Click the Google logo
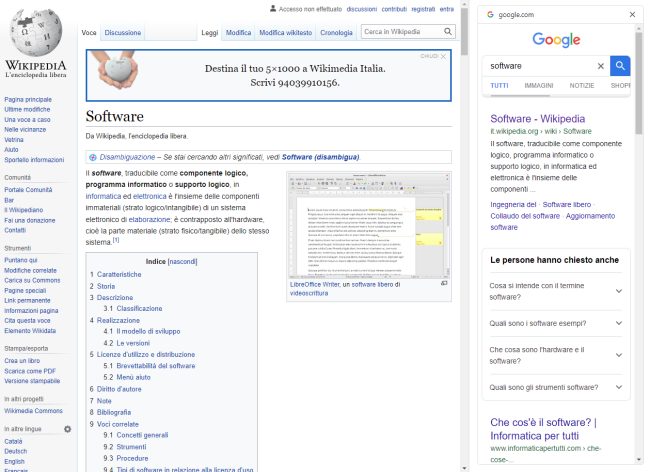Viewport: 650px width, 472px height. (556, 40)
